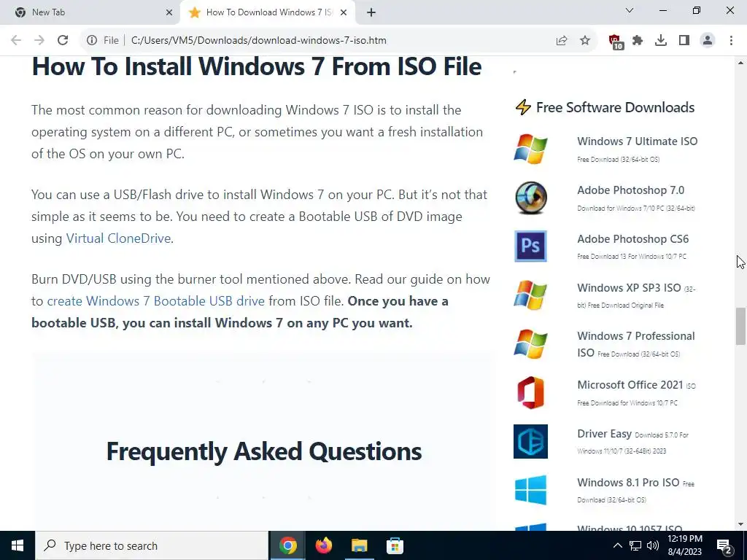Open the site info icon in address bar
The height and width of the screenshot is (560, 747).
[92, 41]
